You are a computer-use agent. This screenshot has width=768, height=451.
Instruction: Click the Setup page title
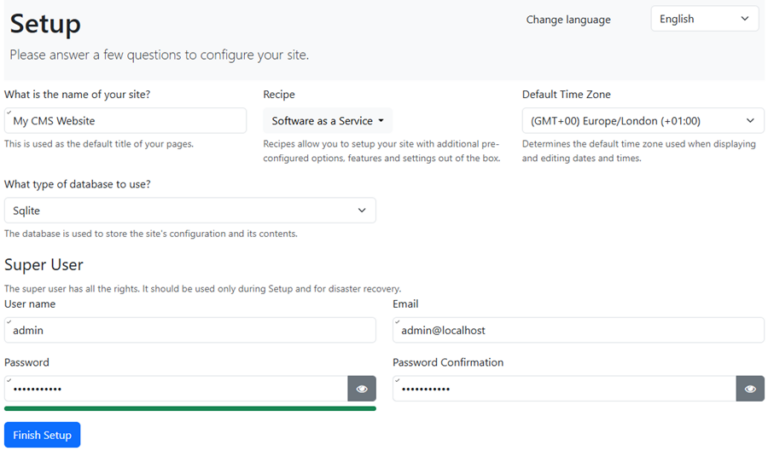click(x=45, y=24)
